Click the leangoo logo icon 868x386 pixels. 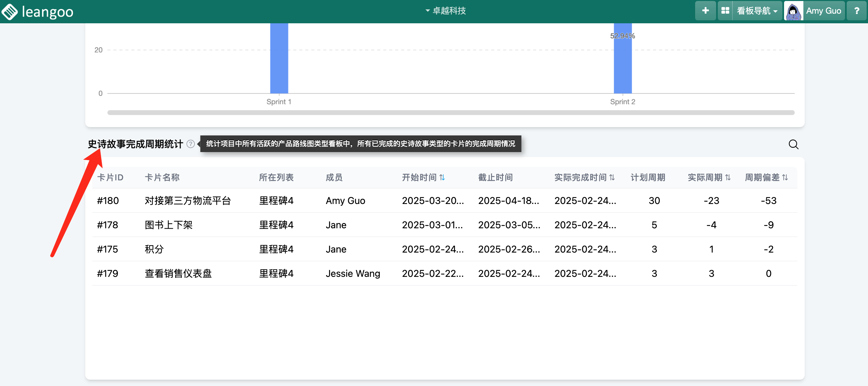(x=9, y=11)
